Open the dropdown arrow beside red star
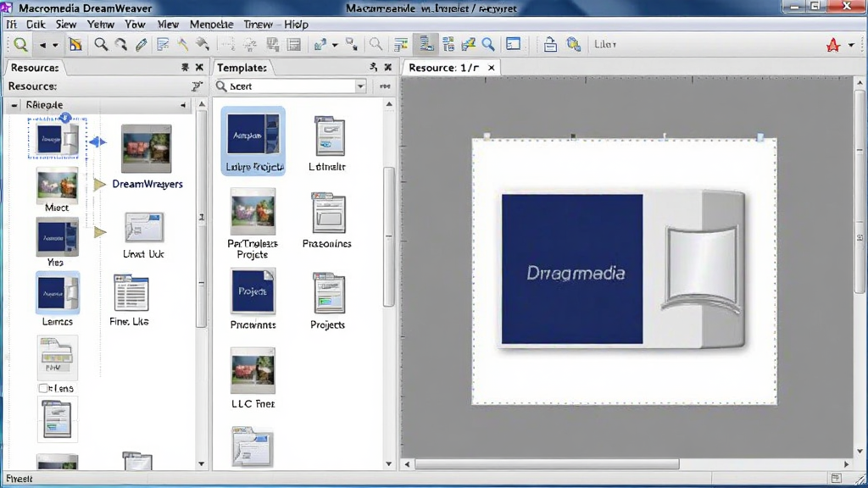 pyautogui.click(x=851, y=46)
